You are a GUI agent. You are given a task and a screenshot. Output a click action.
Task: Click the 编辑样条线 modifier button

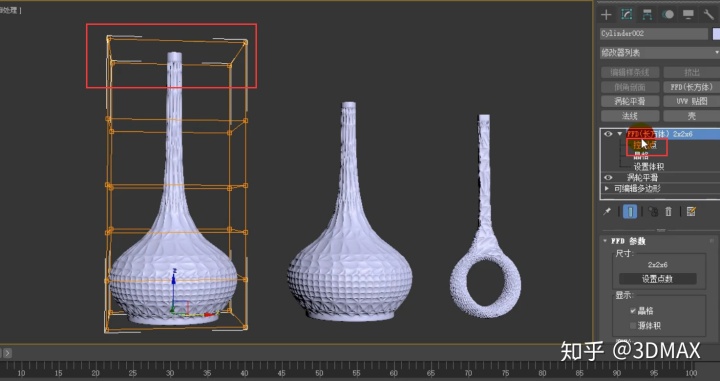(x=630, y=73)
